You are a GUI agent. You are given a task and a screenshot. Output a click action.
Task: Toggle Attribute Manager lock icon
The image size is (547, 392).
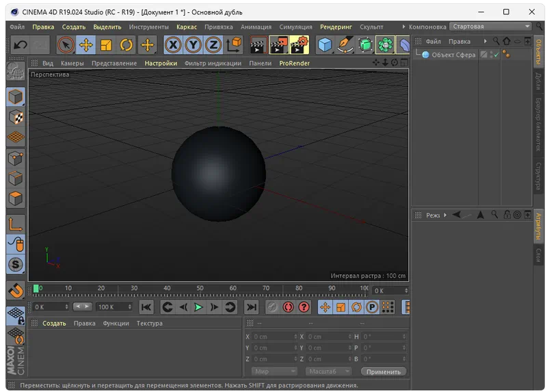pyautogui.click(x=507, y=215)
